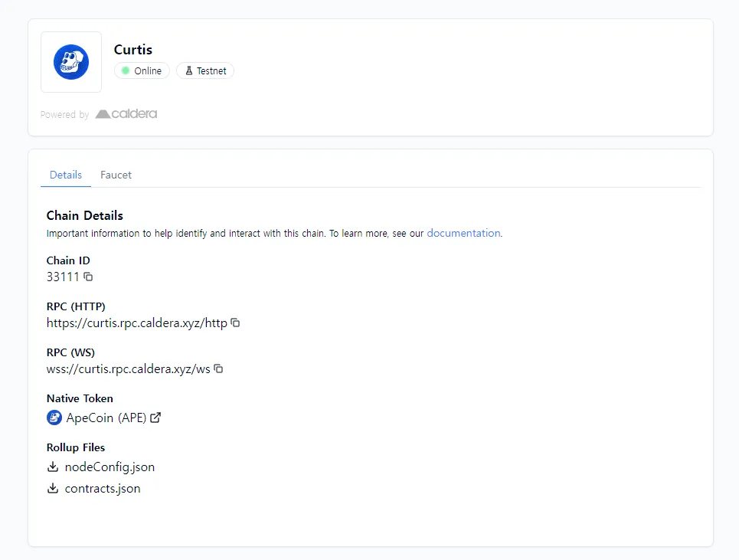This screenshot has width=739, height=560.
Task: Click the Testnet badge label
Action: pyautogui.click(x=211, y=71)
